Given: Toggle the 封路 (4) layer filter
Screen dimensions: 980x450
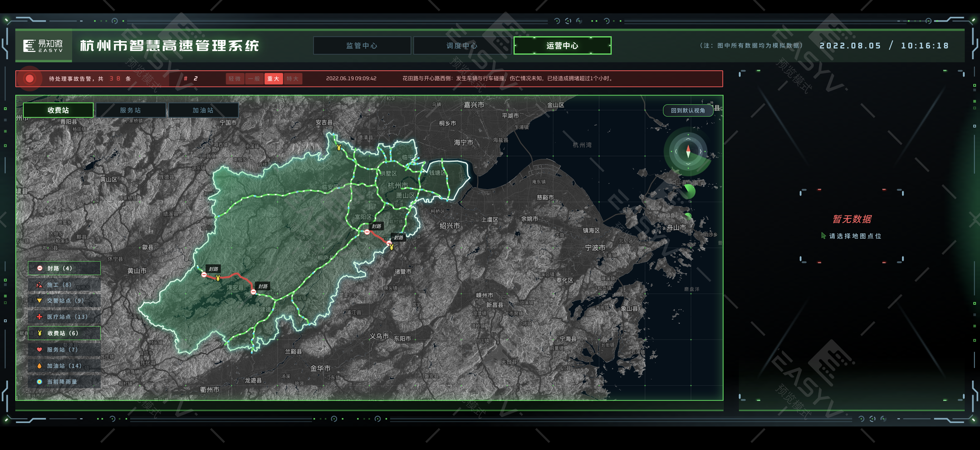Looking at the screenshot, I should coord(64,268).
